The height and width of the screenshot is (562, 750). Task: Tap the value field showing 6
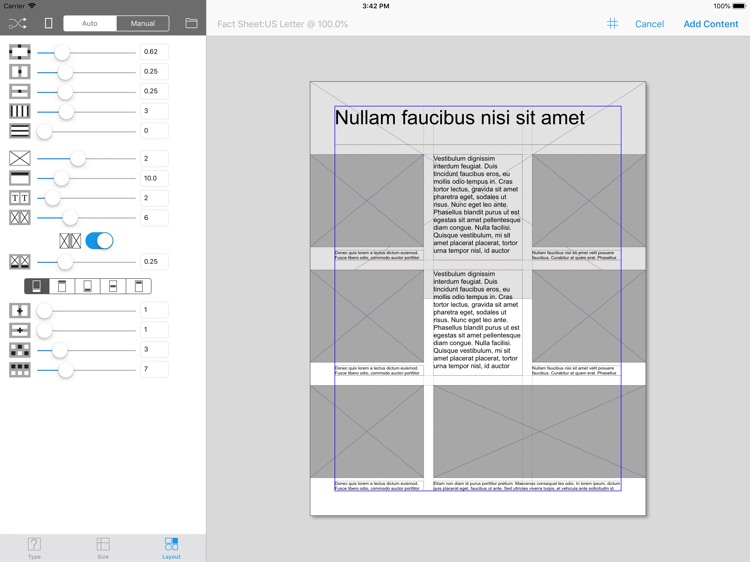click(154, 218)
